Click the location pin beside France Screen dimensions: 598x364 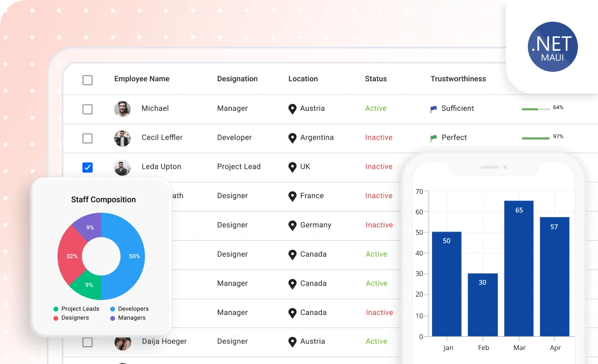(x=292, y=196)
